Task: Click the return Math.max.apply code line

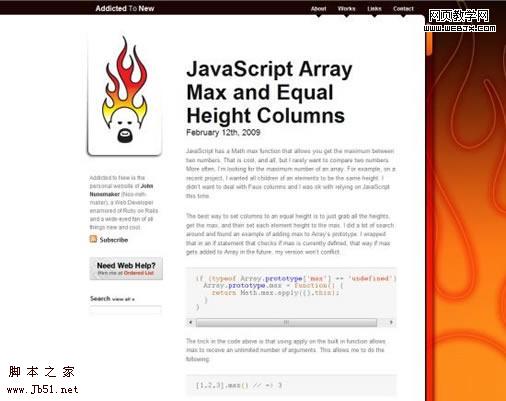Action: click(x=275, y=293)
